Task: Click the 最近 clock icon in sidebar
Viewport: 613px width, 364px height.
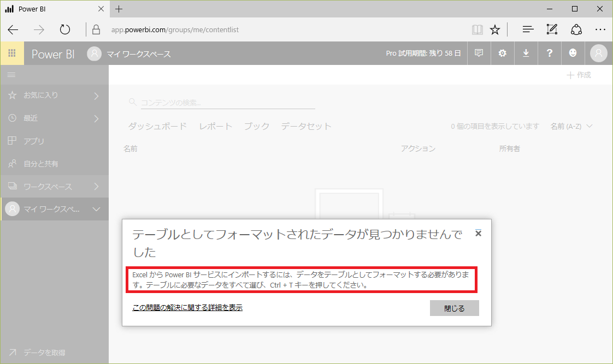Action: pos(13,117)
